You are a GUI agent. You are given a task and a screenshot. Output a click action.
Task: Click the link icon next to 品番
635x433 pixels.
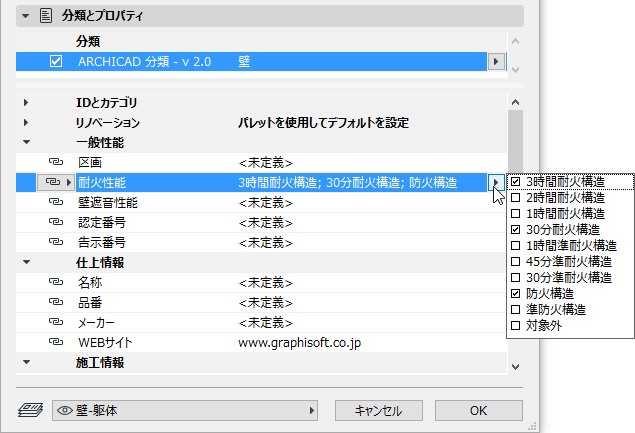(x=56, y=302)
